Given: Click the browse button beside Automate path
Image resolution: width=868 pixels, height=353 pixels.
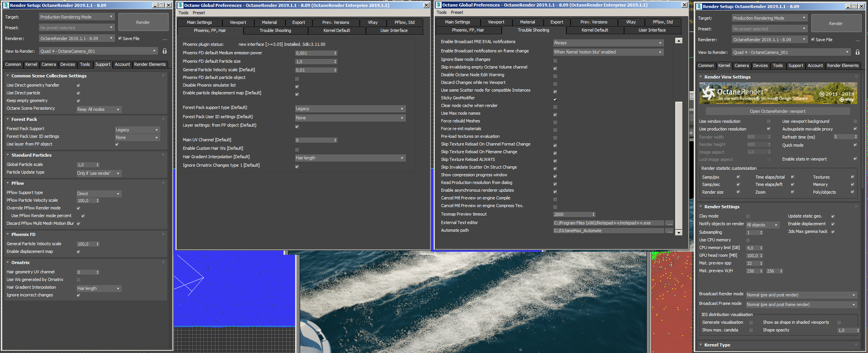Looking at the screenshot, I should point(670,231).
